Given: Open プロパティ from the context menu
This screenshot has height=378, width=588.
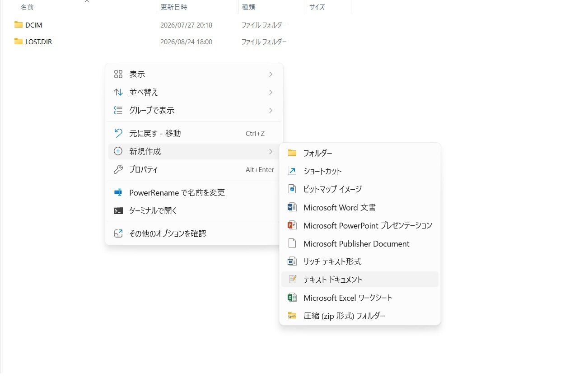Looking at the screenshot, I should pyautogui.click(x=194, y=170).
